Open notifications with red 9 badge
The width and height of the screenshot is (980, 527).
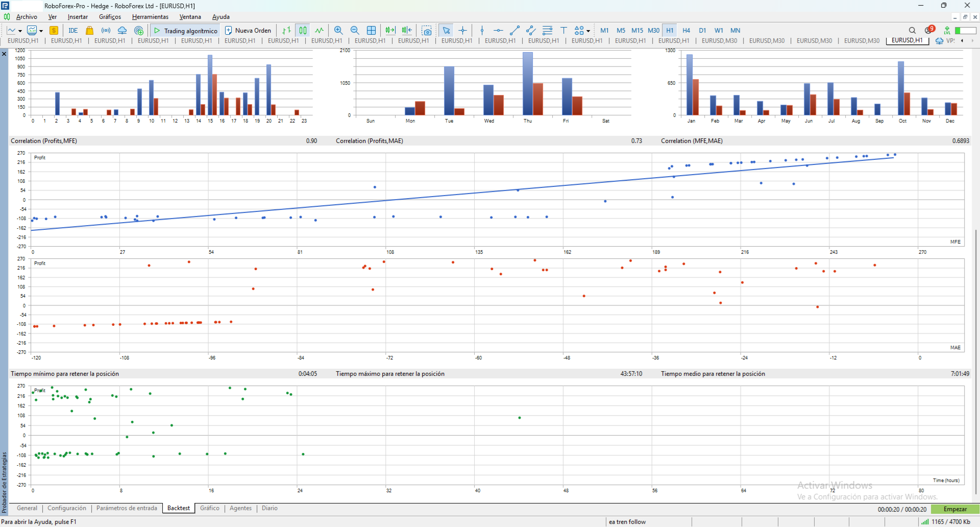[x=929, y=30]
